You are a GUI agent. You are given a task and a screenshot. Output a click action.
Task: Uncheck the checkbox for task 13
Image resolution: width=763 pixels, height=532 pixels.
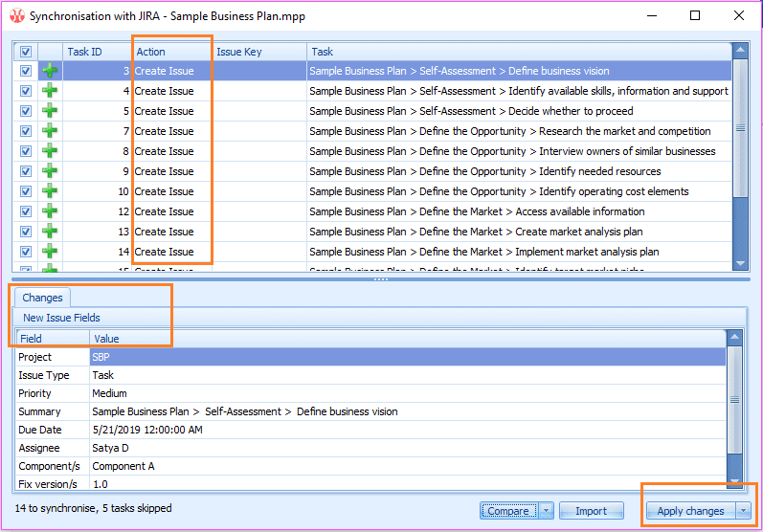(x=26, y=232)
